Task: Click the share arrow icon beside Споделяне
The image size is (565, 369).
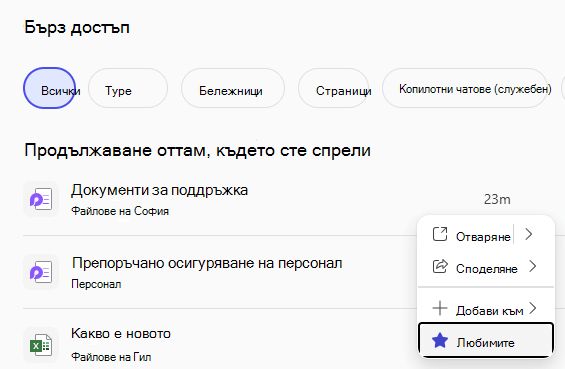Action: pos(440,267)
